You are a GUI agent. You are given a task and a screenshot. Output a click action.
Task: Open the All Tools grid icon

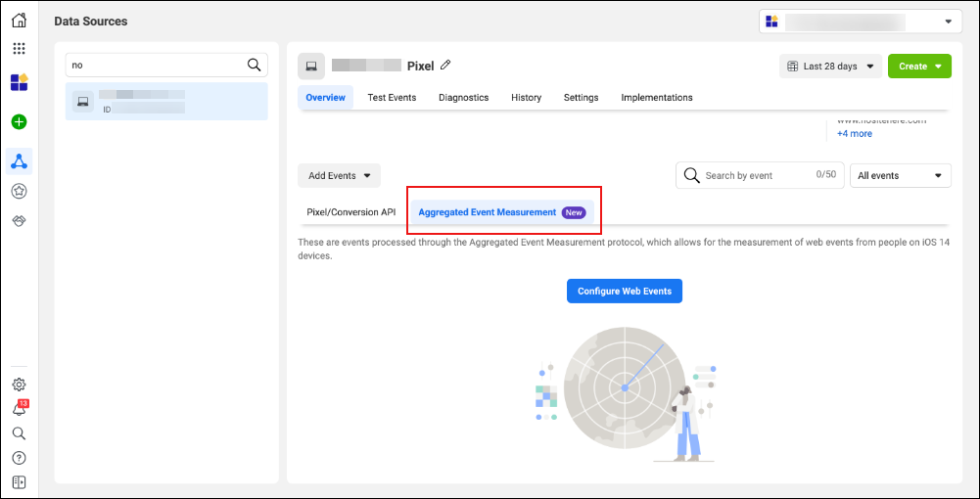(20, 49)
